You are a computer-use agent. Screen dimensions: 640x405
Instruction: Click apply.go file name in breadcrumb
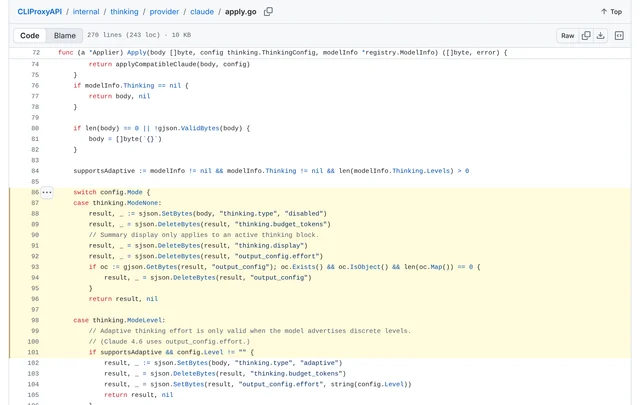240,11
